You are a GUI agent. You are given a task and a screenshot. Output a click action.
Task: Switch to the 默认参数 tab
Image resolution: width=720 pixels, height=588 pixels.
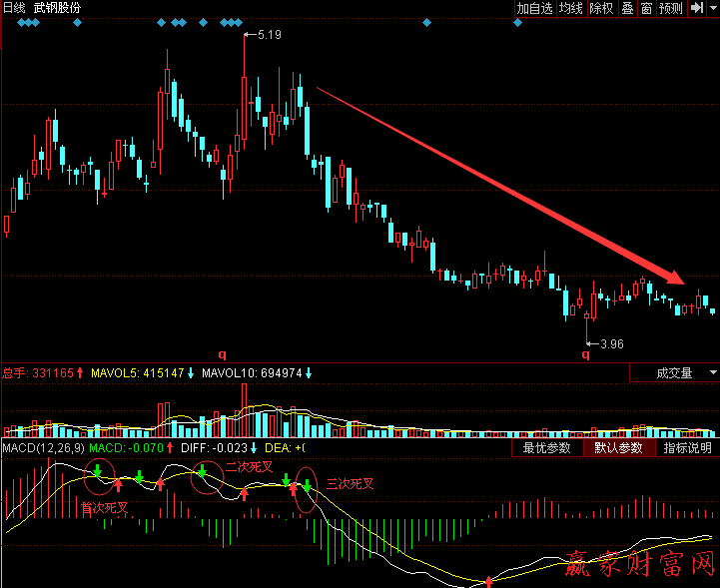click(x=619, y=448)
